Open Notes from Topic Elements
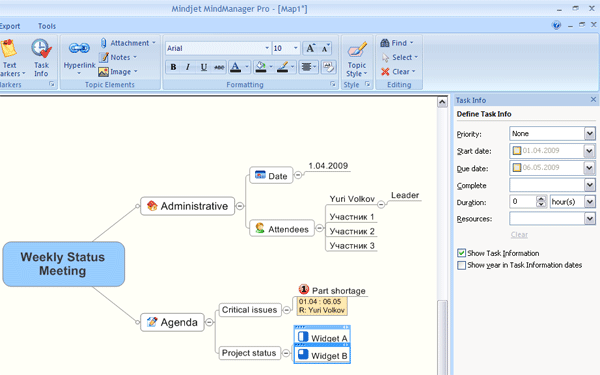 [118, 57]
